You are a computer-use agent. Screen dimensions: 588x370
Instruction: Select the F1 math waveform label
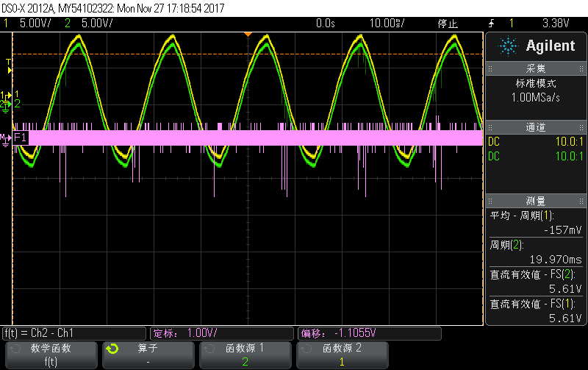pyautogui.click(x=21, y=138)
